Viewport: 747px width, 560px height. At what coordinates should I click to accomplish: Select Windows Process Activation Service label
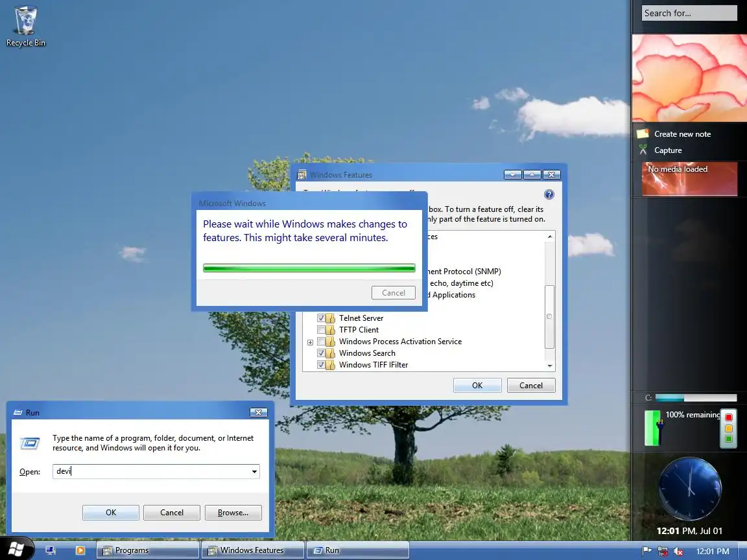tap(400, 342)
